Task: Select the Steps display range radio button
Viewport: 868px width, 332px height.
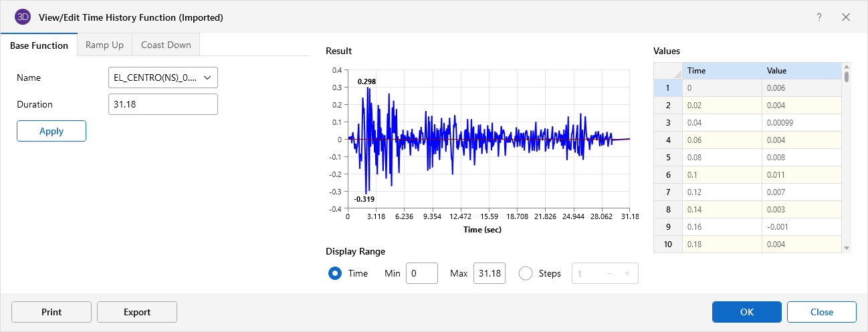Action: click(x=526, y=273)
